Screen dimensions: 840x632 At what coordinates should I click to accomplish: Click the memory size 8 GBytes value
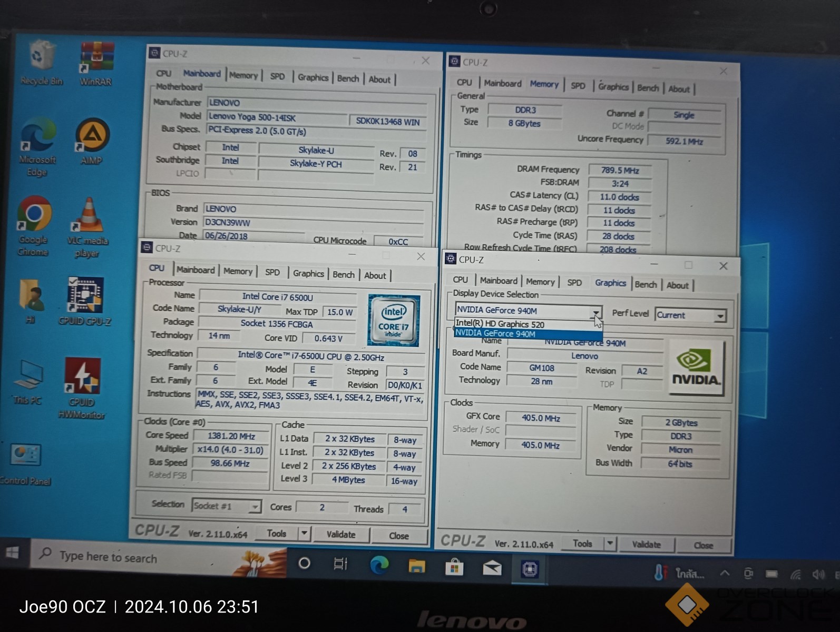pyautogui.click(x=524, y=123)
